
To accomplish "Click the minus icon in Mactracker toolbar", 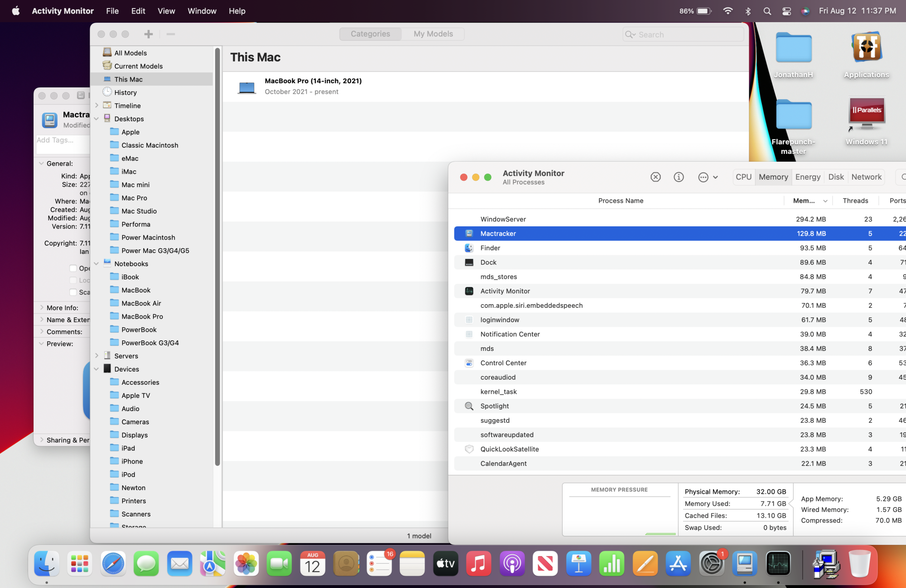I will 170,34.
